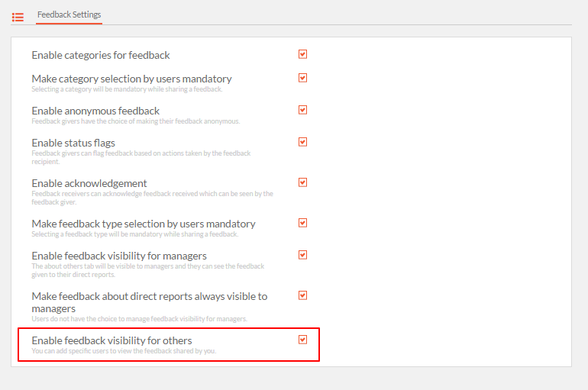Click 'Make category selection by users mandatory' label
The height and width of the screenshot is (390, 588).
[x=131, y=79]
